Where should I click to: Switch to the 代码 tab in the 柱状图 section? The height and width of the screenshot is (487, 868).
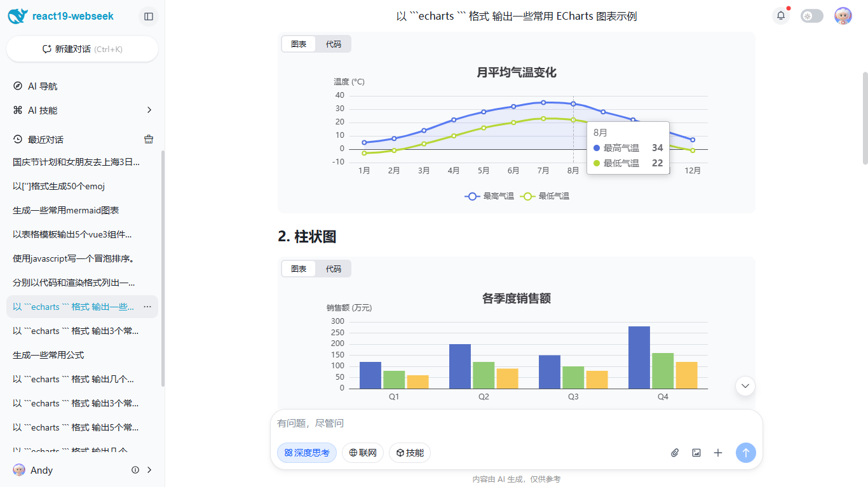tap(334, 269)
